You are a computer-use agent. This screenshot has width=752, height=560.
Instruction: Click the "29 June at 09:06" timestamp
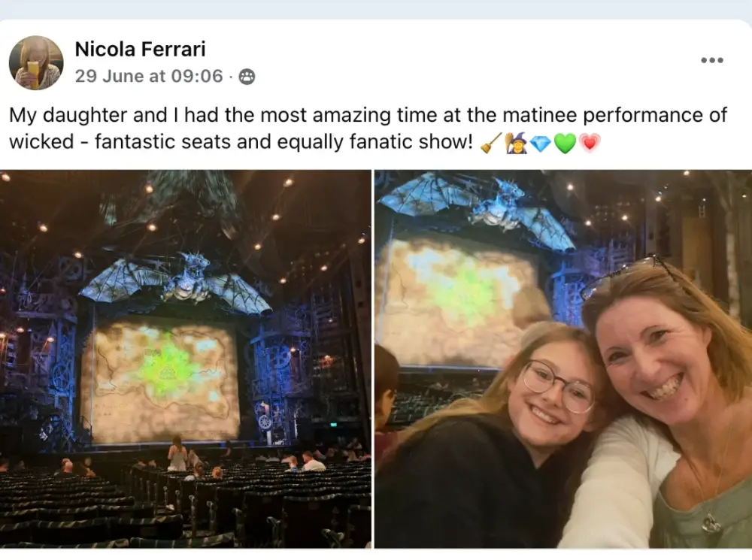[149, 77]
